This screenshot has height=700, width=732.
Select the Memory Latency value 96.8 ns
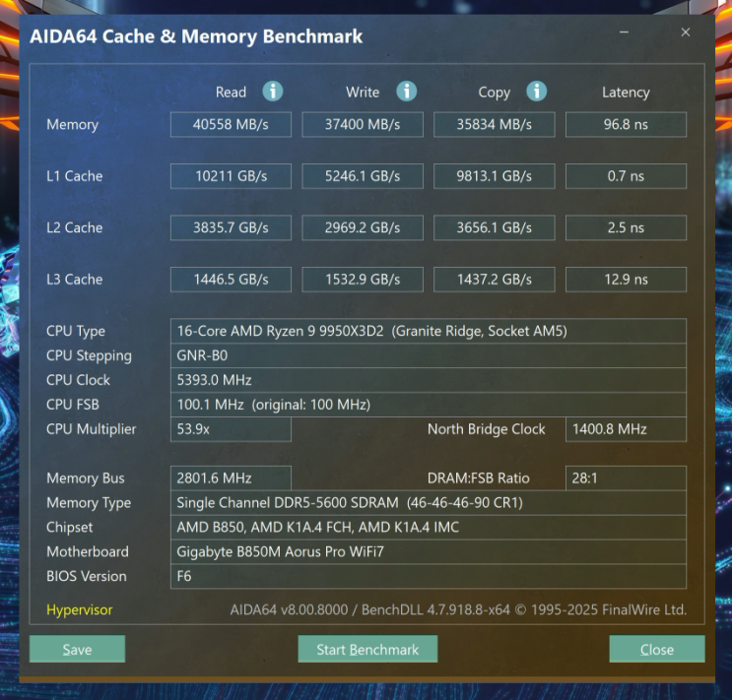tap(626, 125)
